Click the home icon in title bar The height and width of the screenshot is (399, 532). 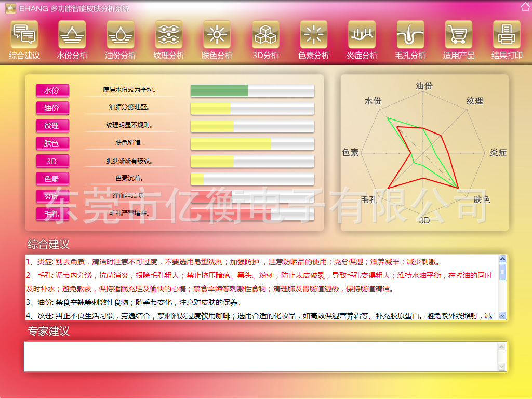coord(525,7)
